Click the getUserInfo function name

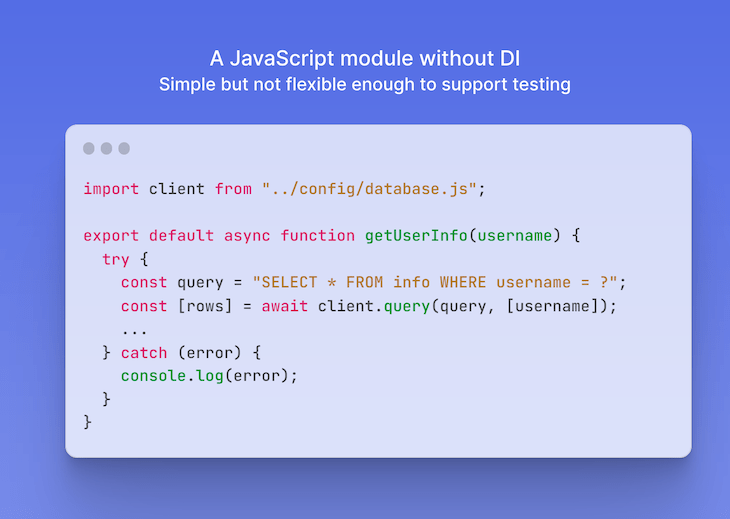pyautogui.click(x=416, y=236)
